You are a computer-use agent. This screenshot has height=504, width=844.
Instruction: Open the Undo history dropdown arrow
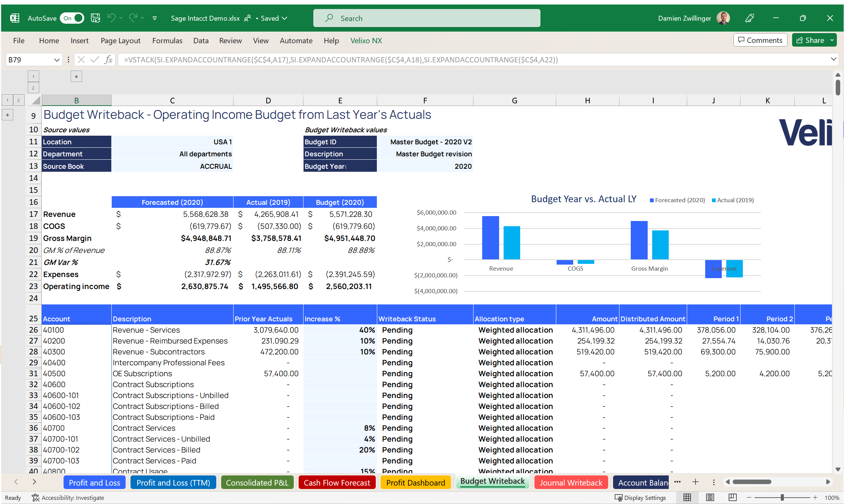(121, 18)
